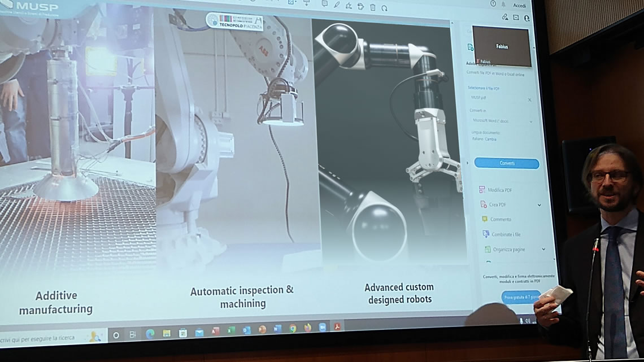The width and height of the screenshot is (644, 362).
Task: Open the Mail app from the taskbar
Action: tap(199, 332)
